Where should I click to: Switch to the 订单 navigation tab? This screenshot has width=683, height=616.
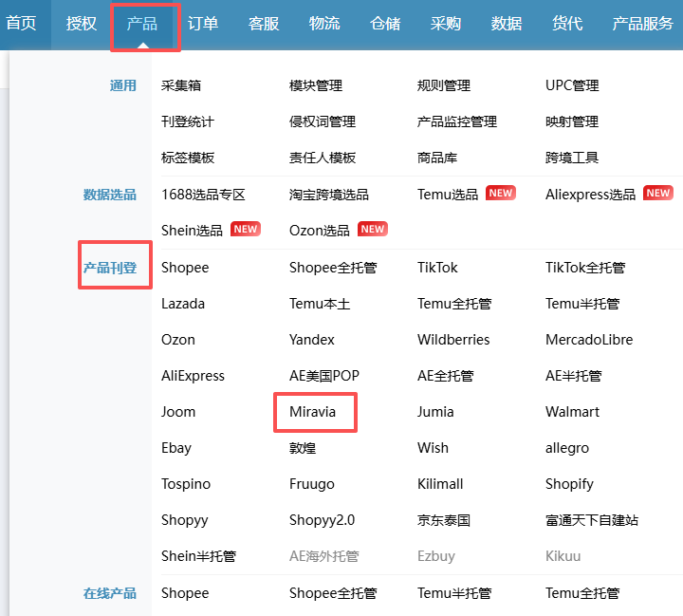coord(203,24)
